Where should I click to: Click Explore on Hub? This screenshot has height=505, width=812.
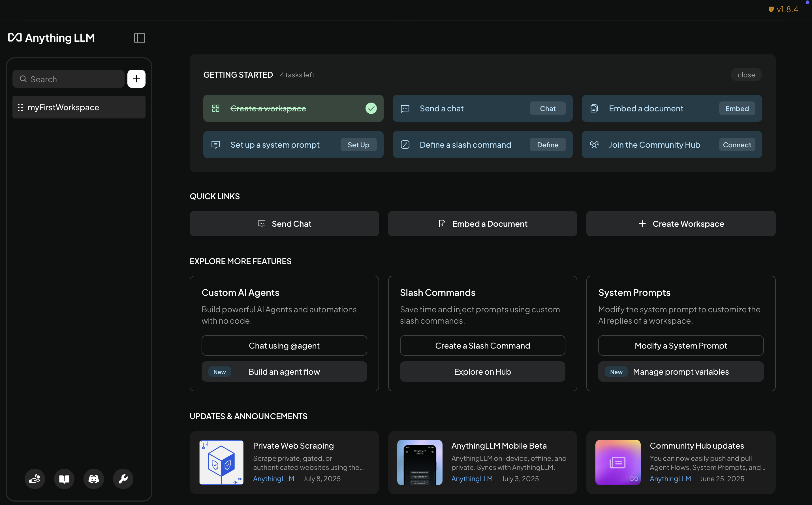482,372
